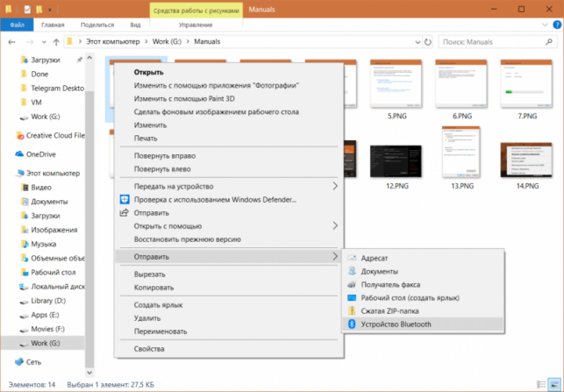
Task: Choose Переименовать from the context menu
Action: click(x=229, y=331)
